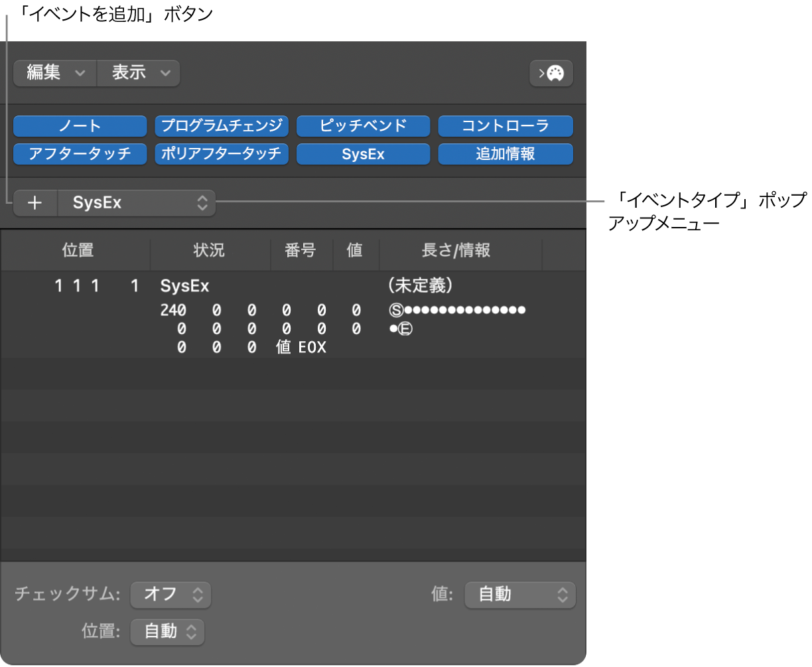Click the MIDI In icon at top right
Screen dimensions: 812x667
[x=551, y=73]
